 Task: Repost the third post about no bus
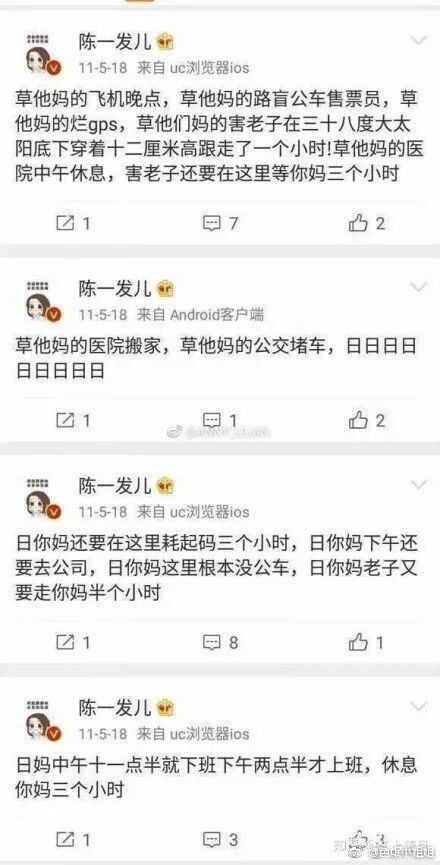click(x=73, y=642)
